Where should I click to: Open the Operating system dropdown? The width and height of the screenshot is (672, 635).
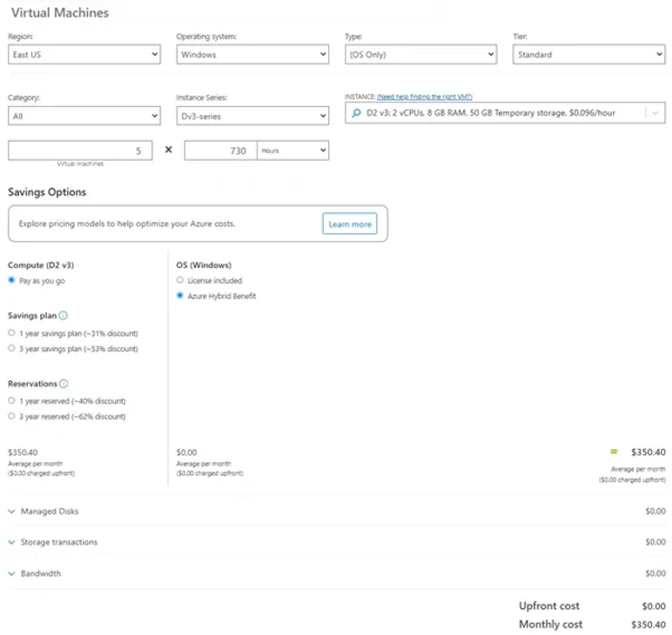tap(252, 55)
